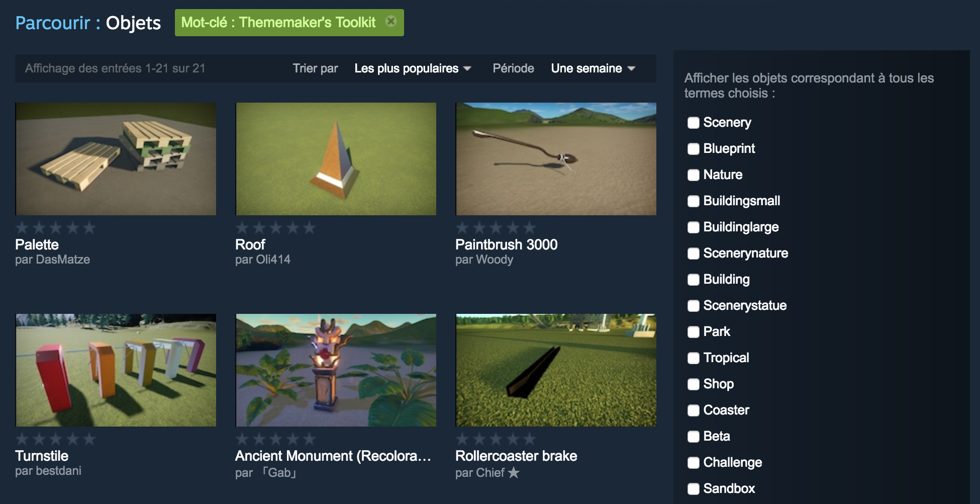
Task: Check the Park filter checkbox
Action: 693,332
